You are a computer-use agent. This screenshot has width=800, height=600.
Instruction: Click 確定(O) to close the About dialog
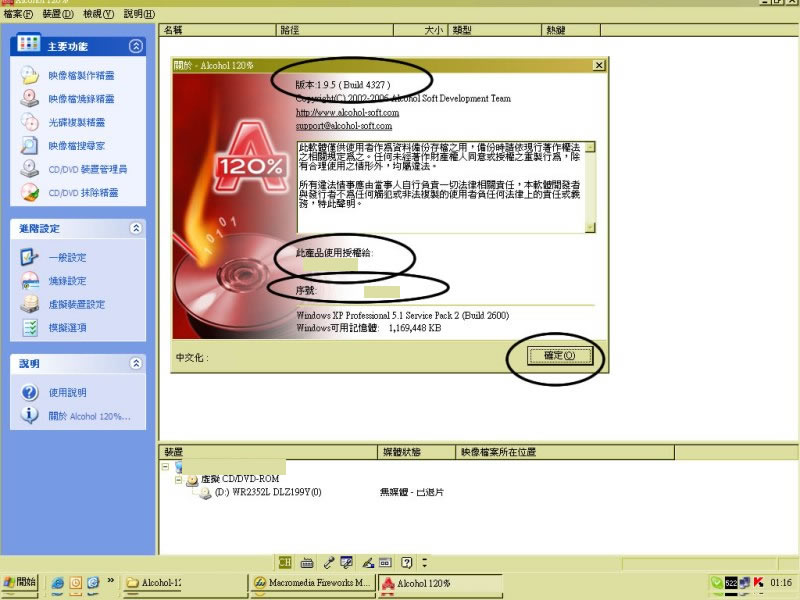pos(560,356)
